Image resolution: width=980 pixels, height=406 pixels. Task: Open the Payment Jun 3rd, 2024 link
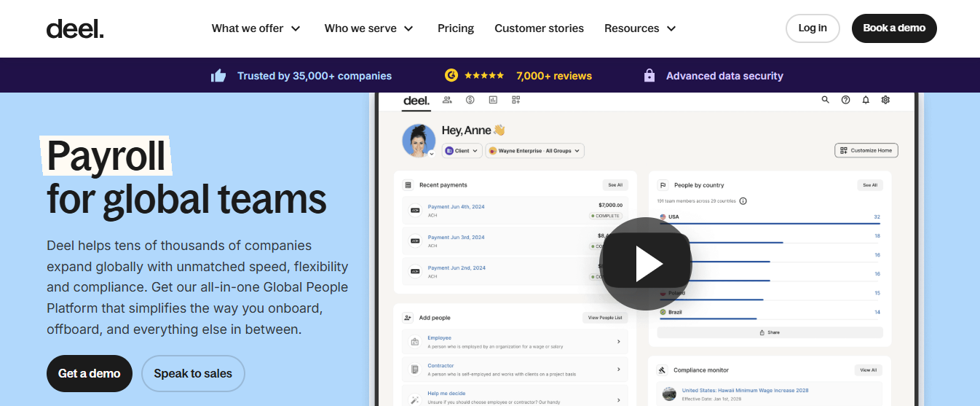point(456,238)
